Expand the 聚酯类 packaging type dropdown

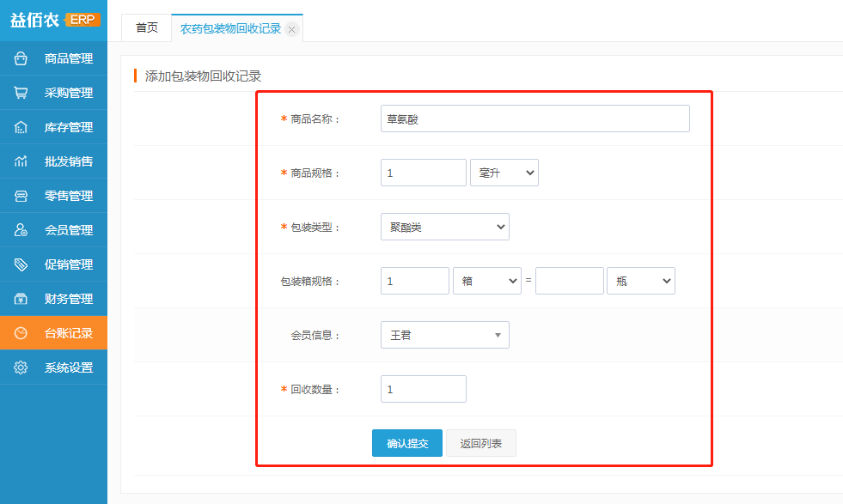click(x=444, y=227)
